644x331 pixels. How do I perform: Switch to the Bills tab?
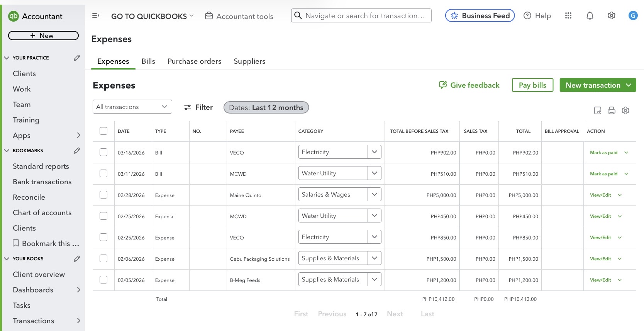click(x=148, y=61)
